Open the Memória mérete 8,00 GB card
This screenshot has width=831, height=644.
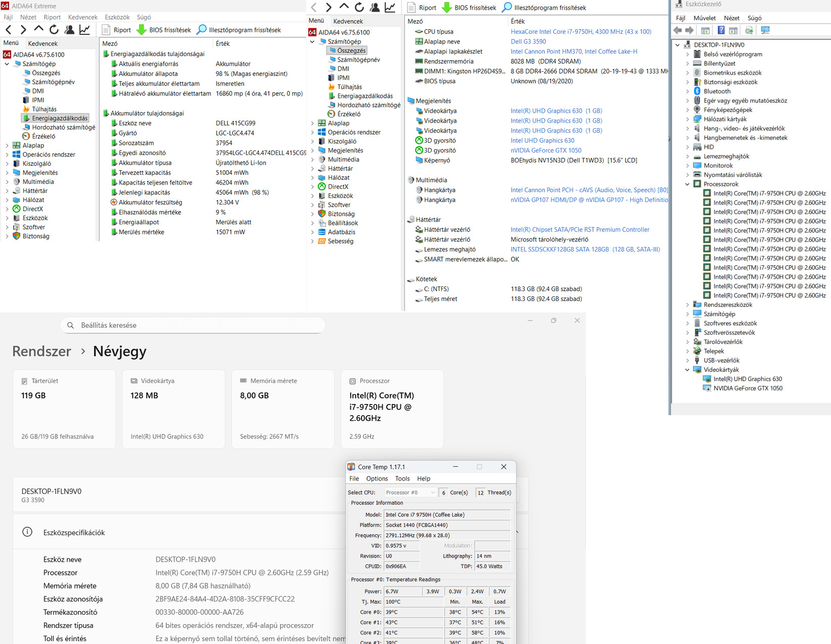(283, 409)
